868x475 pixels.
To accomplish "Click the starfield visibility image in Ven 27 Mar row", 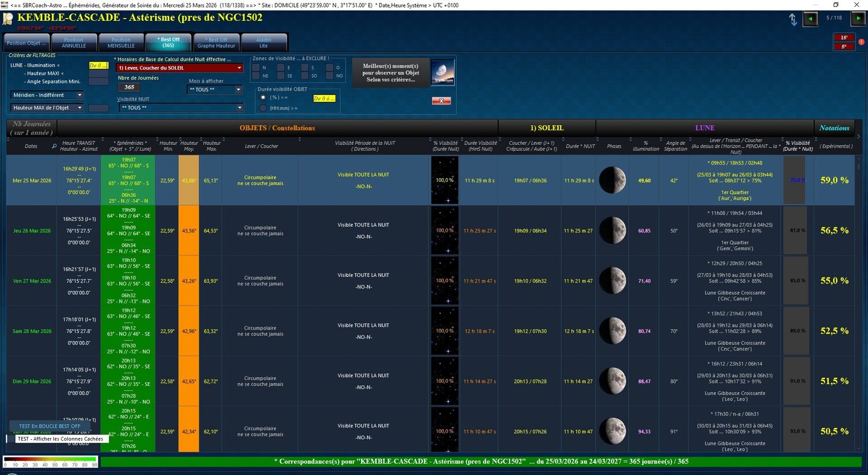I will [445, 281].
